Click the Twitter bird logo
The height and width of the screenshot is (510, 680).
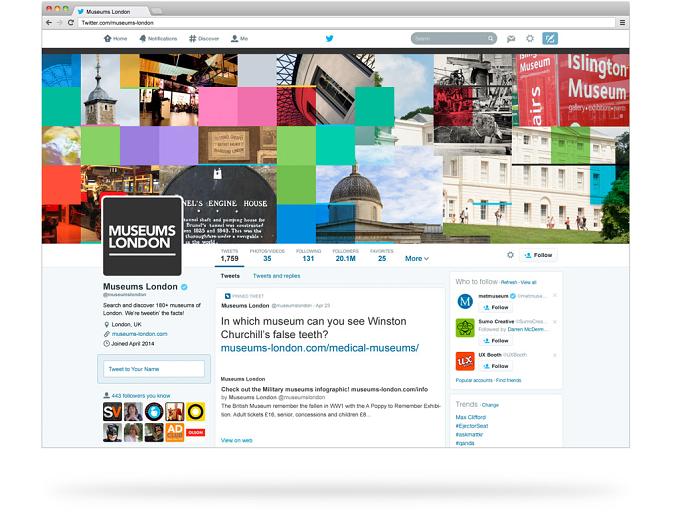[330, 39]
